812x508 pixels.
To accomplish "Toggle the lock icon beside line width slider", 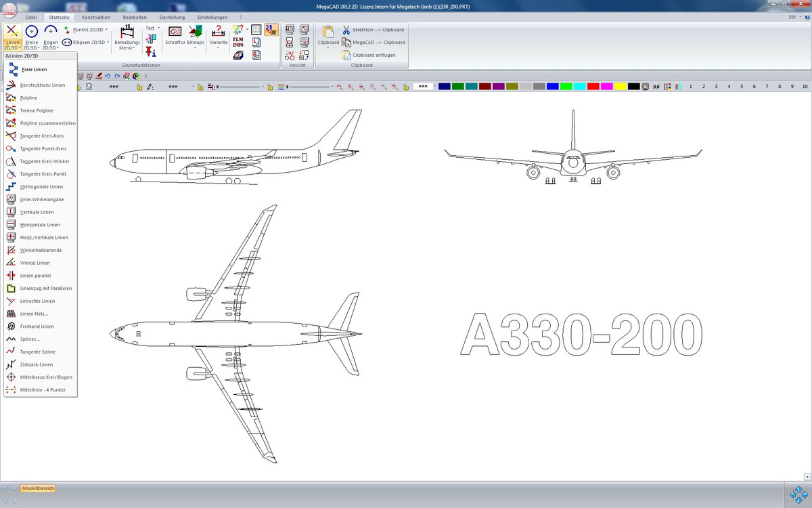I will [270, 87].
